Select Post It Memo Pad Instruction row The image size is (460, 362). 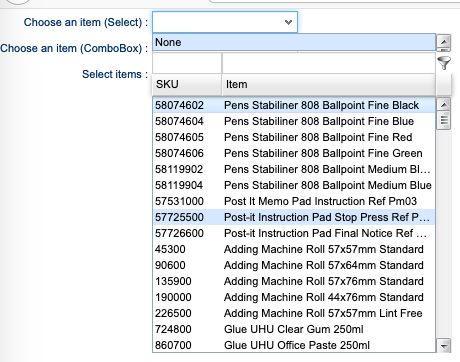point(294,201)
